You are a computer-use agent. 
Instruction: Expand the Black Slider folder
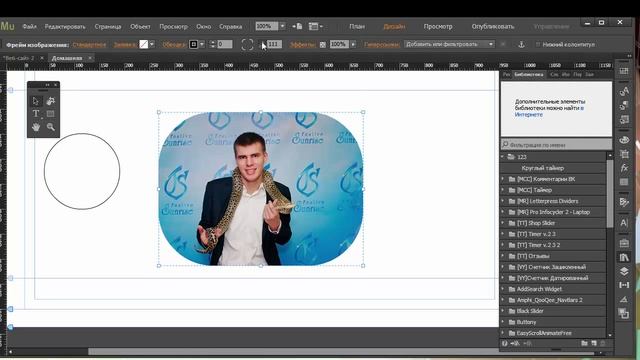tap(503, 311)
